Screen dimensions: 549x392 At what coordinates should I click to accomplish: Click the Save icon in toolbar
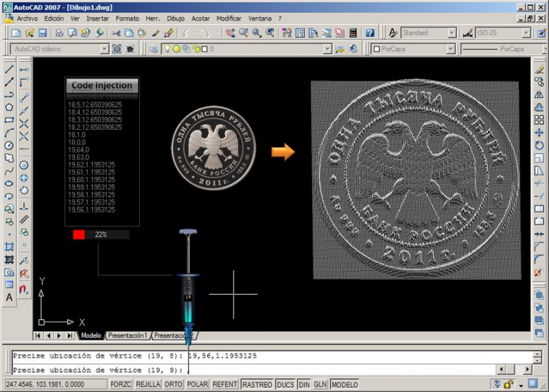pos(43,33)
